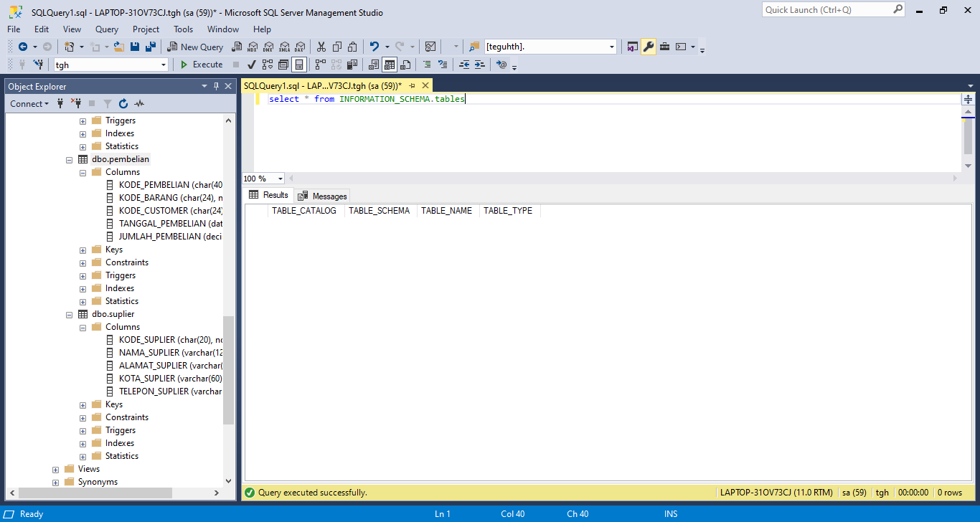Toggle the Results to Grid mode icon
This screenshot has height=522, width=980.
pos(388,65)
